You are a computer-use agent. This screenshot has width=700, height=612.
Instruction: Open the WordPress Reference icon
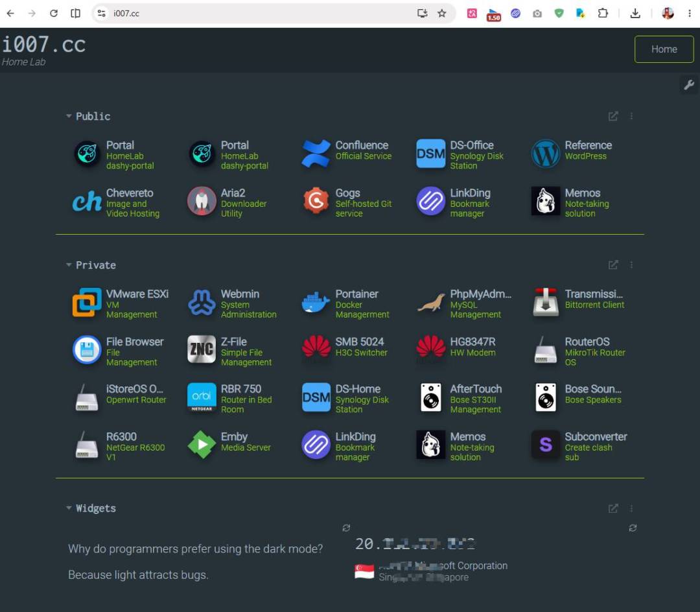pyautogui.click(x=546, y=154)
